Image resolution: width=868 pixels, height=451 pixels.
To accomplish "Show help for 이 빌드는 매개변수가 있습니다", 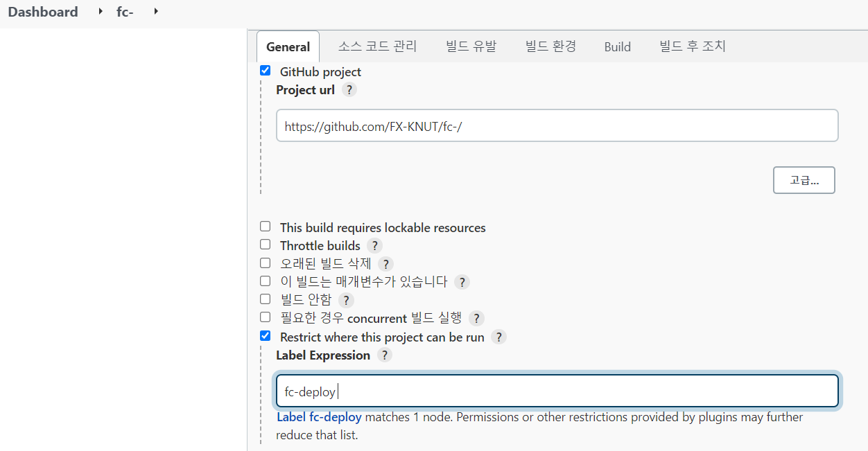I will coord(462,282).
